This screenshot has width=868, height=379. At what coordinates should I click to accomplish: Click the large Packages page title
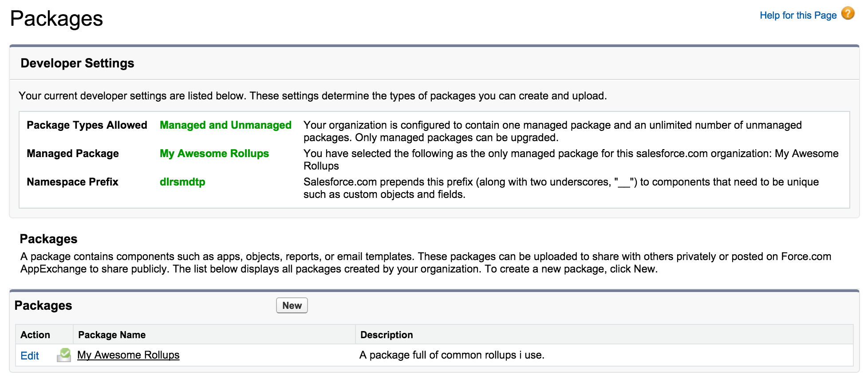pyautogui.click(x=56, y=19)
